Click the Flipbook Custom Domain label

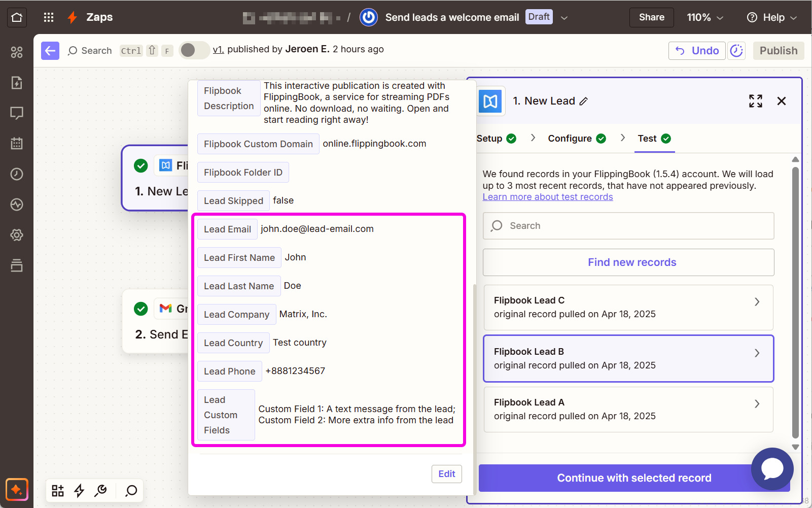258,144
